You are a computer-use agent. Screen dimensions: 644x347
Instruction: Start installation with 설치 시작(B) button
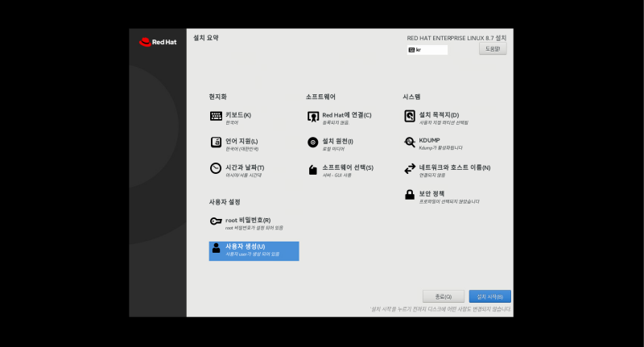pyautogui.click(x=490, y=296)
